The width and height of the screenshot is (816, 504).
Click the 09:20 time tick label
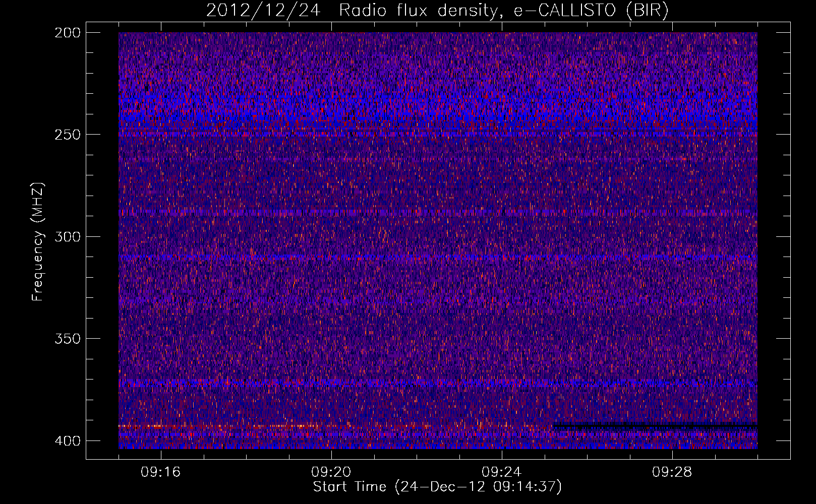pyautogui.click(x=331, y=472)
